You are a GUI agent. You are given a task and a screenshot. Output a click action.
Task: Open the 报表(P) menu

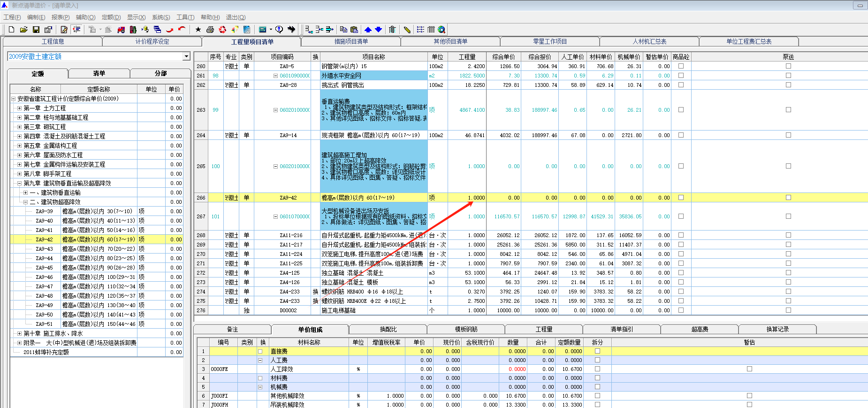pyautogui.click(x=61, y=17)
